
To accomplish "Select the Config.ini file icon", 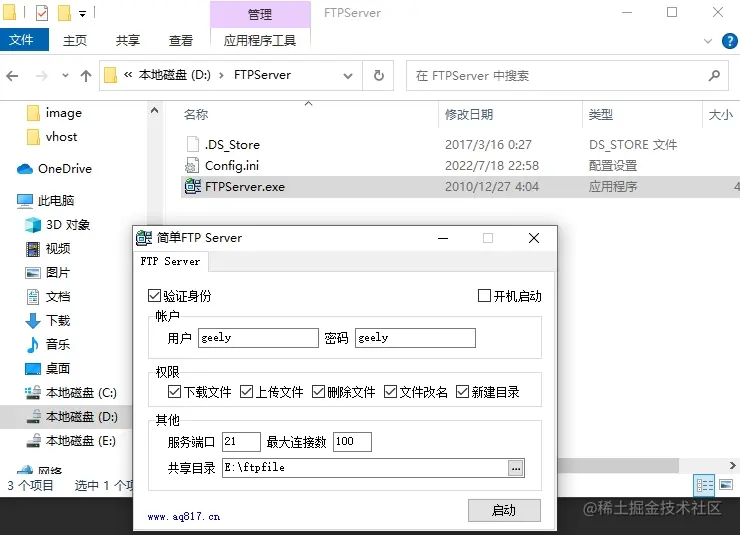I will [x=192, y=166].
